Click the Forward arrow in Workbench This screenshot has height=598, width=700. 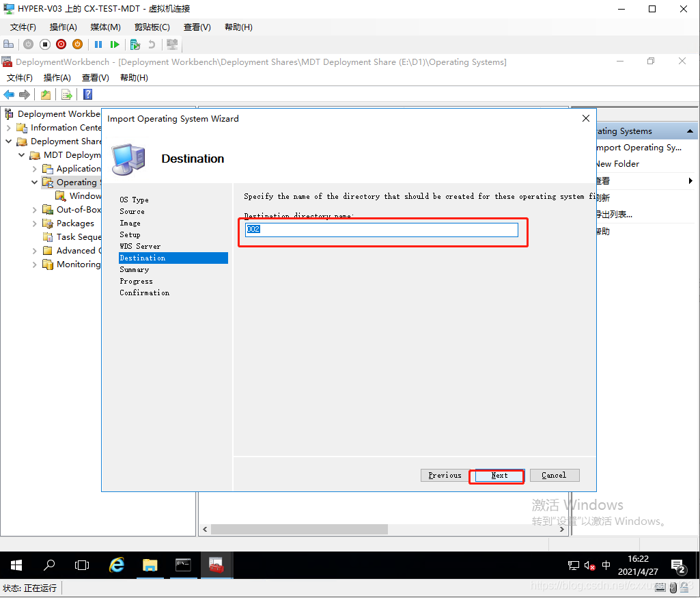(x=25, y=94)
